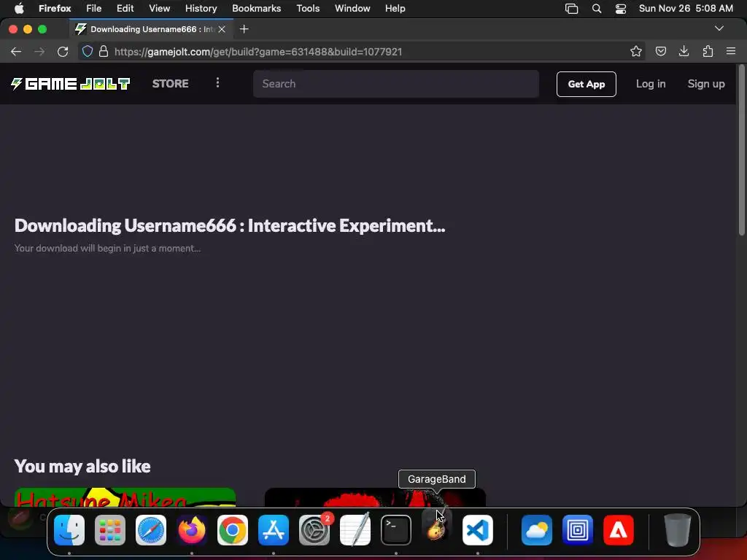Bookmark this page with star
The height and width of the screenshot is (560, 747).
[x=636, y=52]
